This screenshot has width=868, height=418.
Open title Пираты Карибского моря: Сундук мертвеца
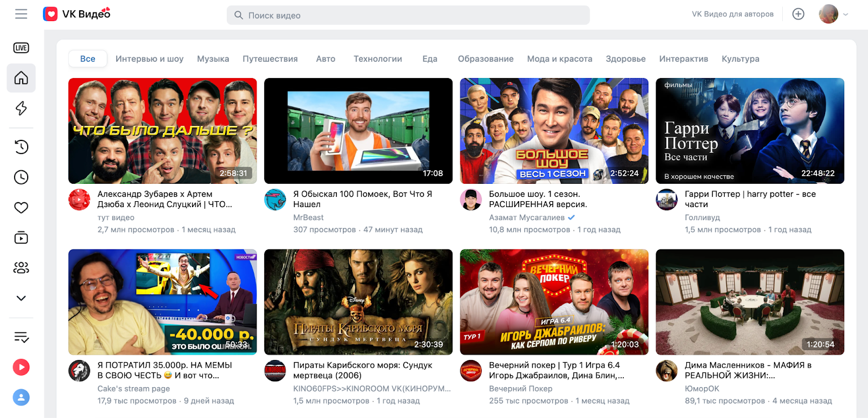pos(362,370)
